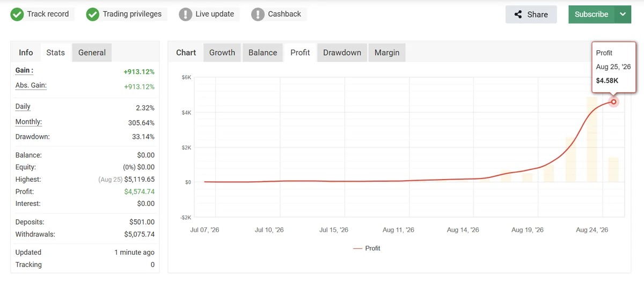Click the green Trading privileges checkmark icon
This screenshot has height=282, width=644.
(93, 14)
